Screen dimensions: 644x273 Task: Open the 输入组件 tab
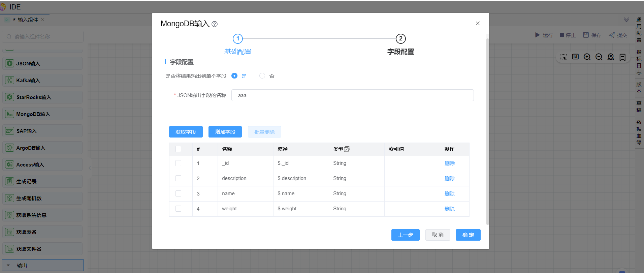pos(28,20)
